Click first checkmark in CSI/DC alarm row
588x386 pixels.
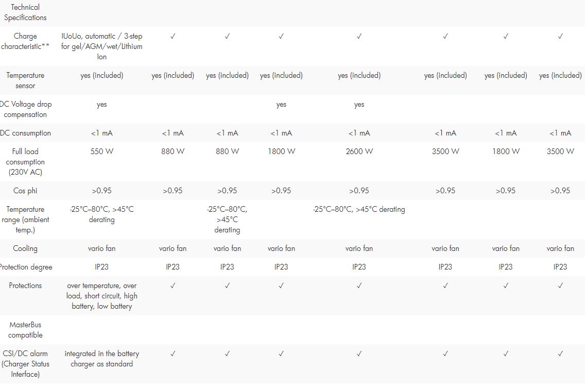(173, 354)
